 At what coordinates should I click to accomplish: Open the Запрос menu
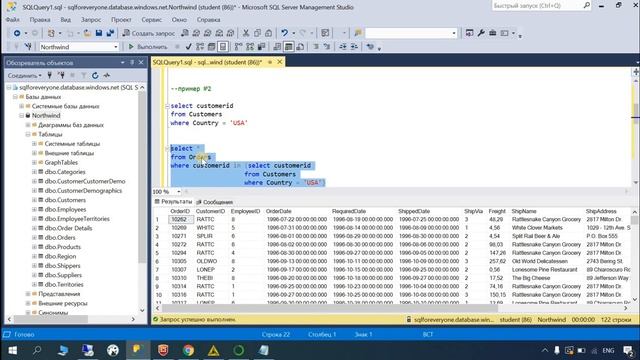(91, 20)
